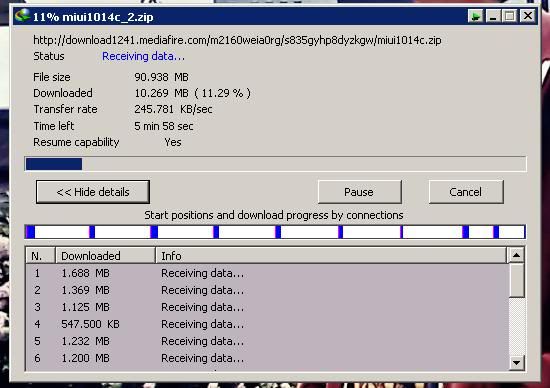Click the connections progress segment bar
Screen dimensions: 550x388
coord(275,232)
